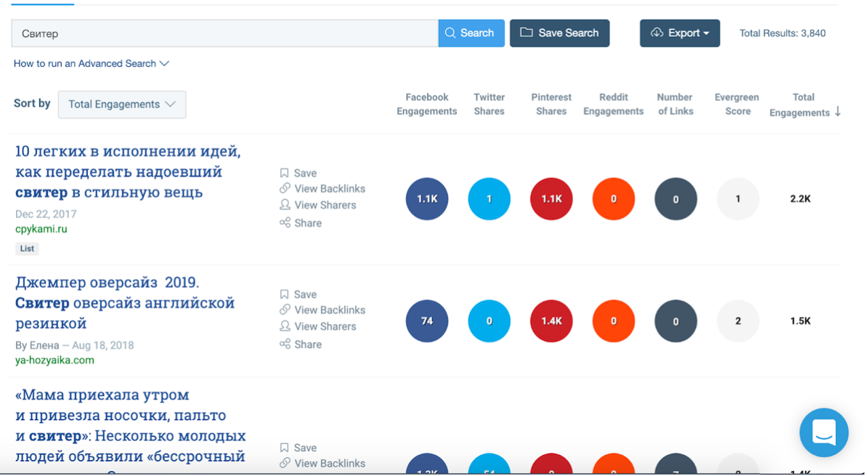
Task: Expand How to run an Advanced Search
Action: pyautogui.click(x=92, y=64)
